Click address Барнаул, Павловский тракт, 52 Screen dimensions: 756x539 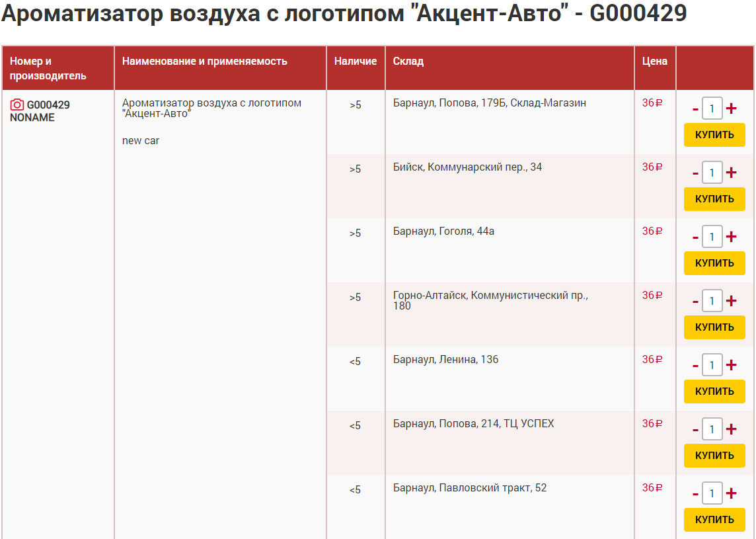(x=470, y=488)
